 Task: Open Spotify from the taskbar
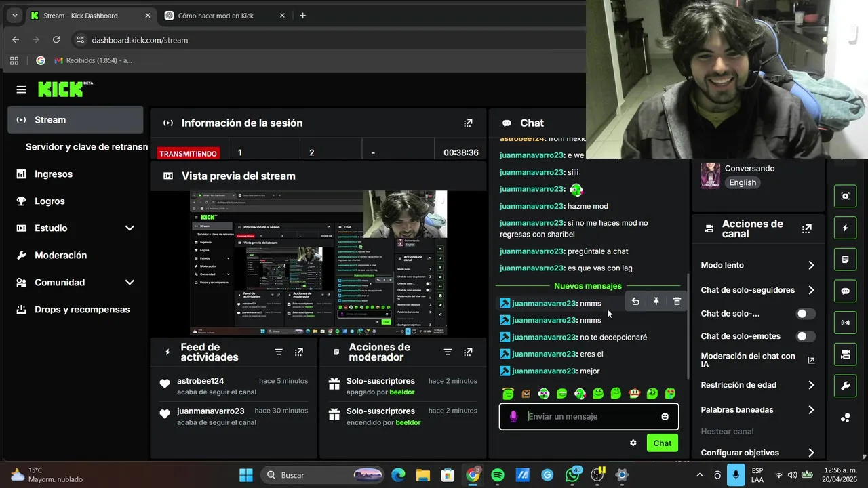coord(498,475)
